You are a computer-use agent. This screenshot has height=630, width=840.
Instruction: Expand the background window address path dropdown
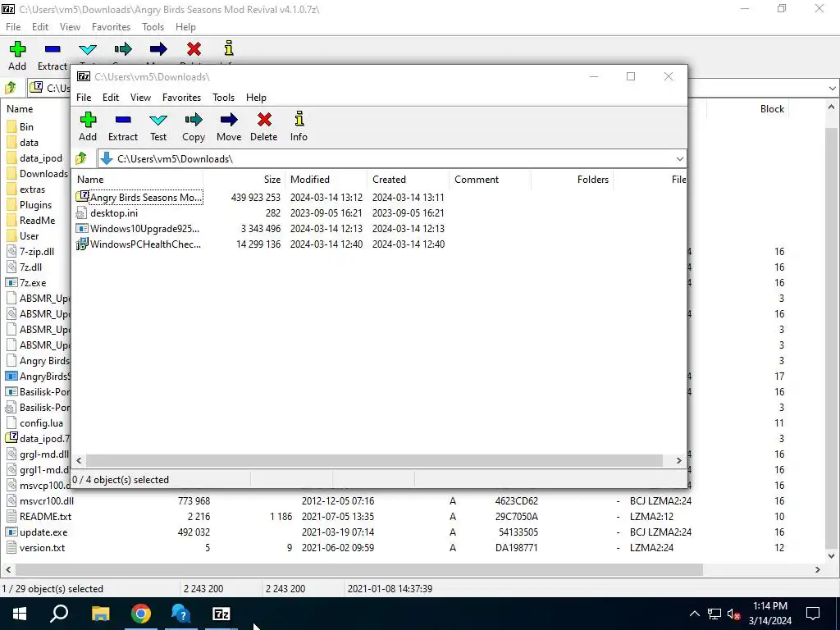pos(832,88)
